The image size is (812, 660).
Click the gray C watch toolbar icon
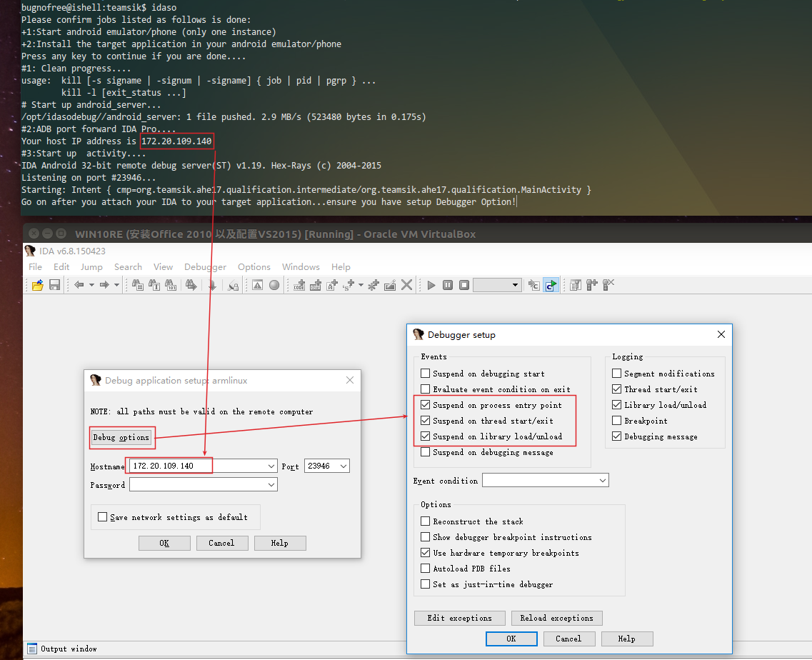(534, 285)
